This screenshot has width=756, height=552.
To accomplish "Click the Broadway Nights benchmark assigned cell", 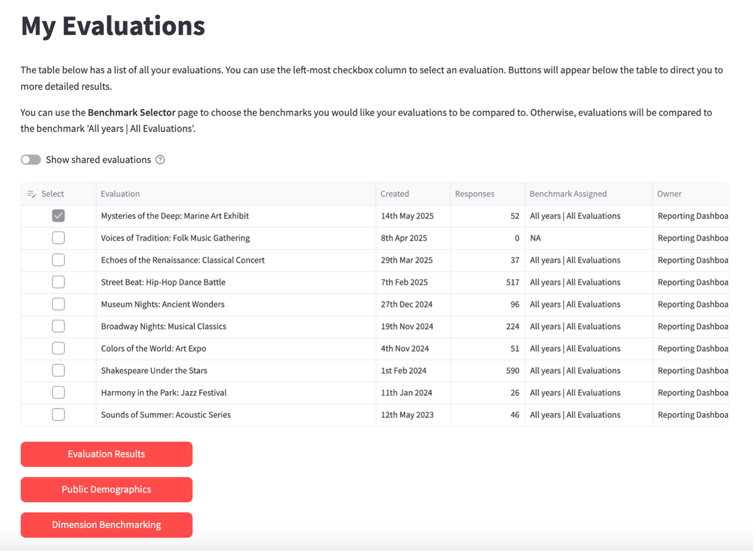I will (575, 327).
